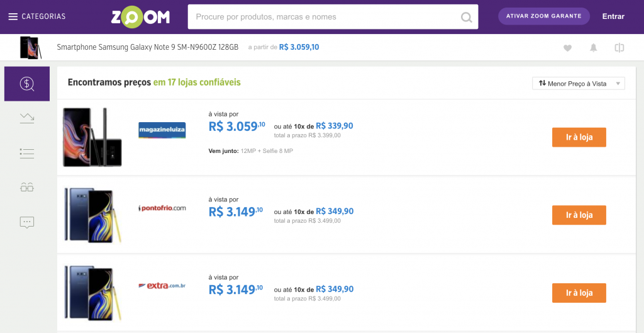This screenshot has height=333, width=644.
Task: Open the comments speech bubble sidebar icon
Action: 27,222
